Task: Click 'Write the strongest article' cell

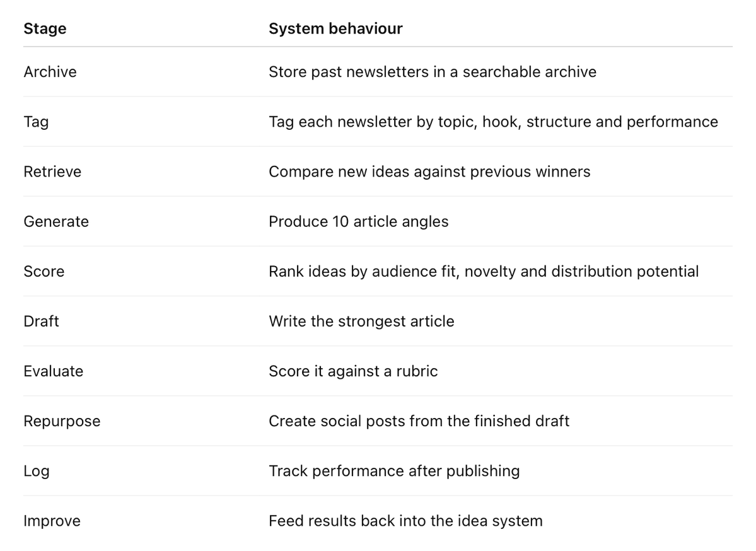Action: pyautogui.click(x=362, y=321)
